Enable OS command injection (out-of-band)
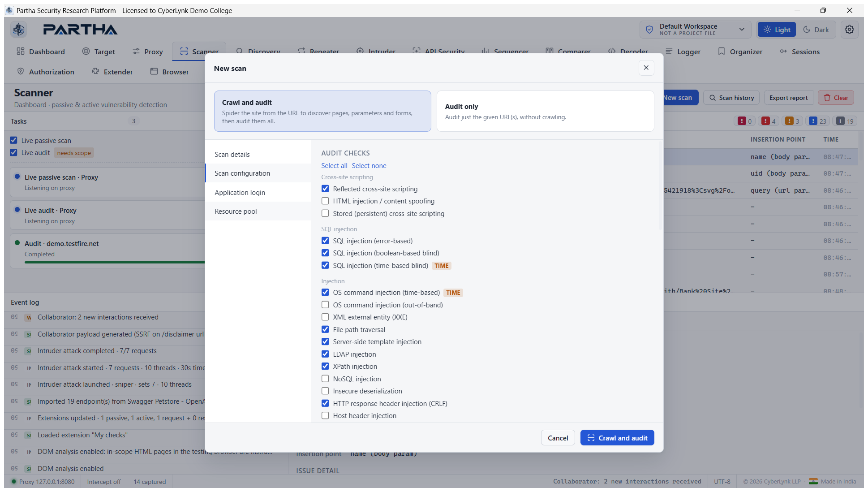Image resolution: width=868 pixels, height=492 pixels. tap(325, 305)
